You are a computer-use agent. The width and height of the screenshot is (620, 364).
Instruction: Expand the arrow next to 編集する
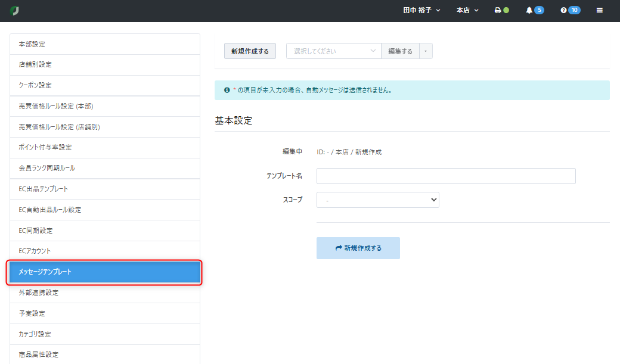(426, 51)
